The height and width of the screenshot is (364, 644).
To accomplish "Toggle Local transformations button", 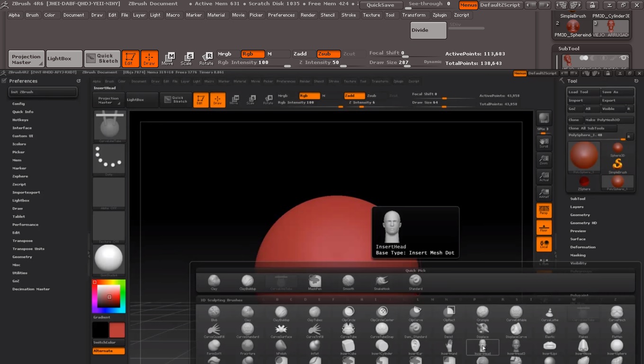I will click(544, 244).
